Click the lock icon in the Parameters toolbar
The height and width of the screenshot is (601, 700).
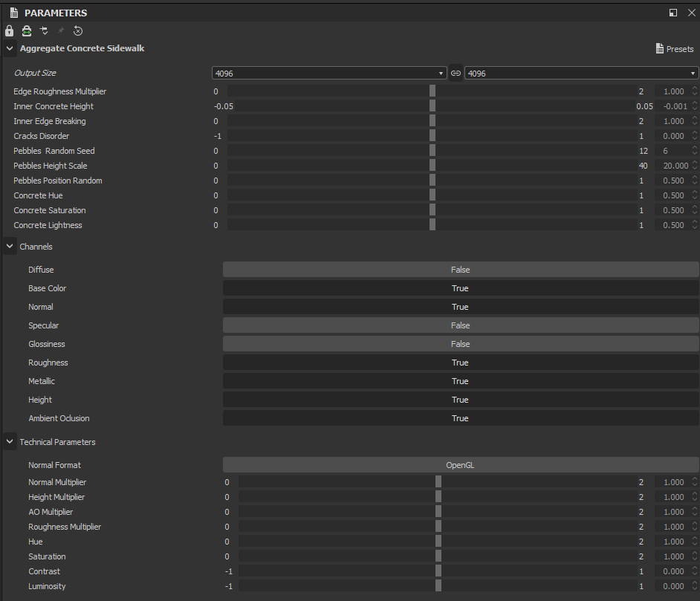tap(9, 30)
